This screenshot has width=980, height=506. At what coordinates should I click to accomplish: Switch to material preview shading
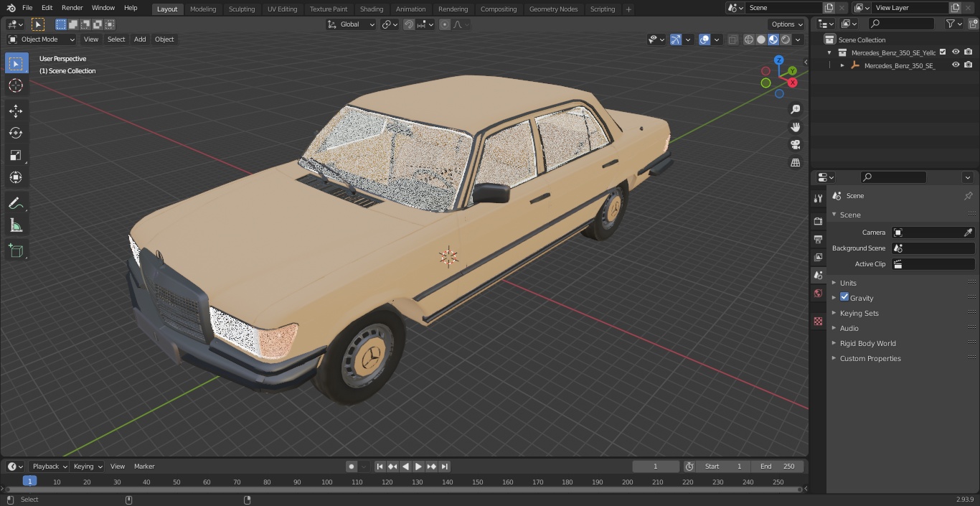point(773,39)
